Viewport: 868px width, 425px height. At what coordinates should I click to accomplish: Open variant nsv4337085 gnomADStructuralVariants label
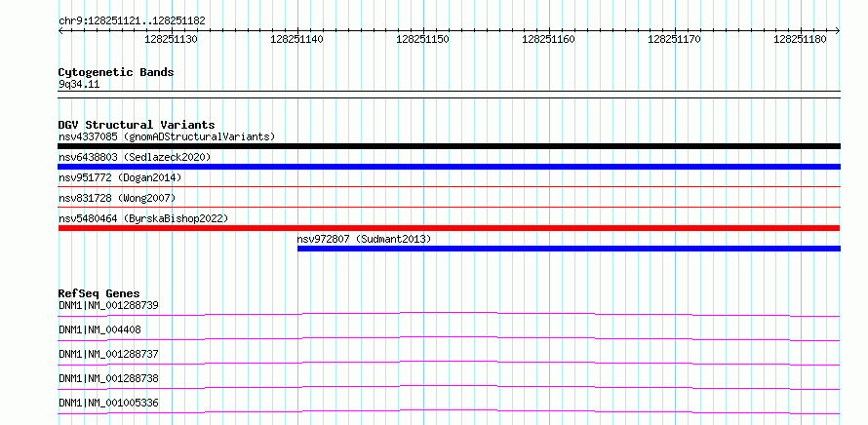[x=167, y=136]
